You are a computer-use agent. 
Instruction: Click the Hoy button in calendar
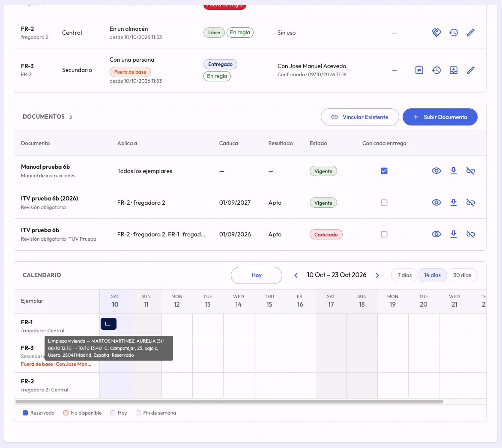pos(257,275)
